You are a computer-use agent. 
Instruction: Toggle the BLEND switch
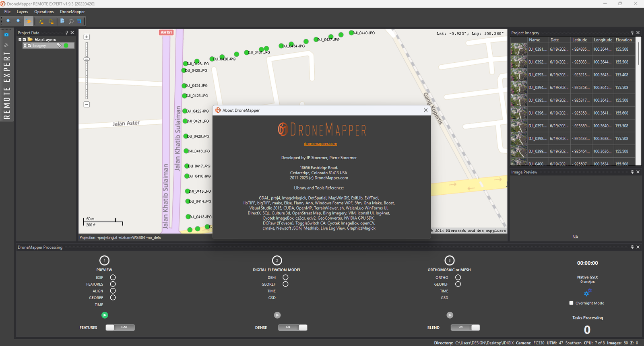point(465,327)
